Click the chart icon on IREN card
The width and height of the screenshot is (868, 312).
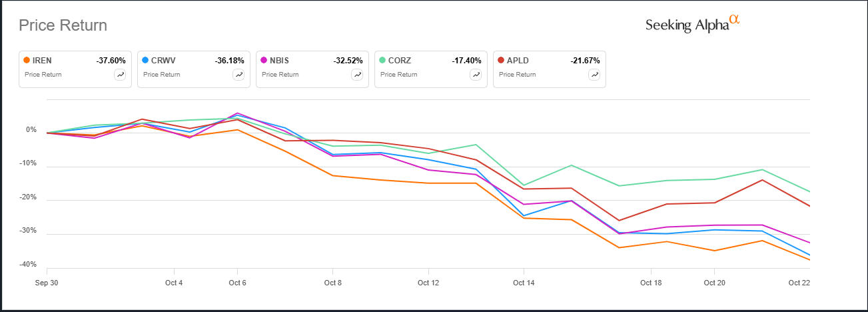(x=120, y=75)
